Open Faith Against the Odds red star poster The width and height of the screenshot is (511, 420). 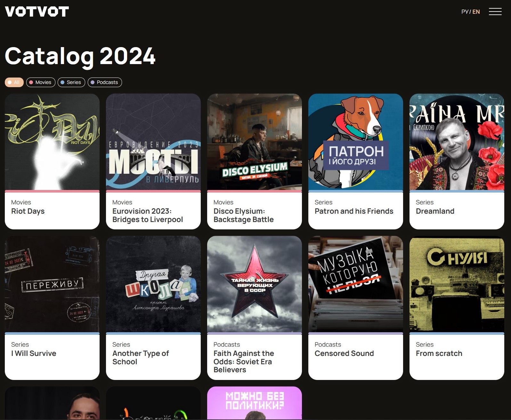coord(255,284)
